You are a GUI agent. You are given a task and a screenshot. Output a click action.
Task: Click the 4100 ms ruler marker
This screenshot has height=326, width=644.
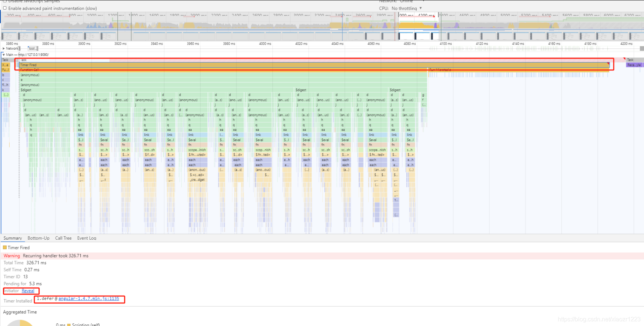pos(446,44)
